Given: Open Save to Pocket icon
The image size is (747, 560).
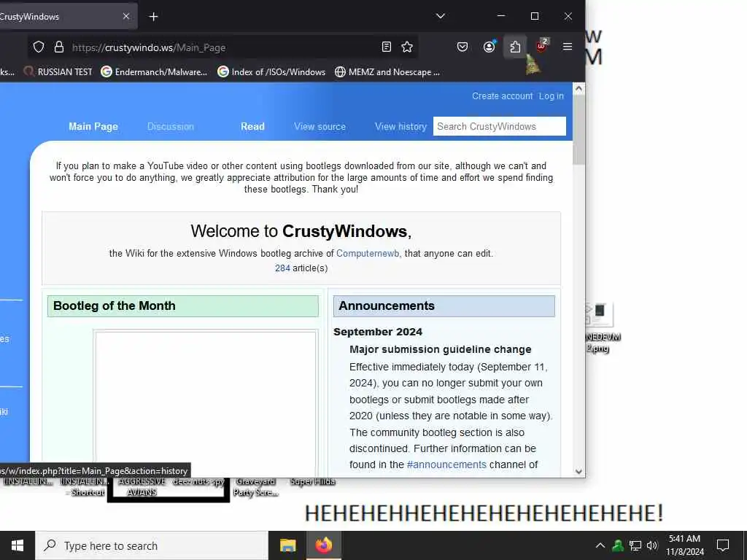Looking at the screenshot, I should coord(462,47).
